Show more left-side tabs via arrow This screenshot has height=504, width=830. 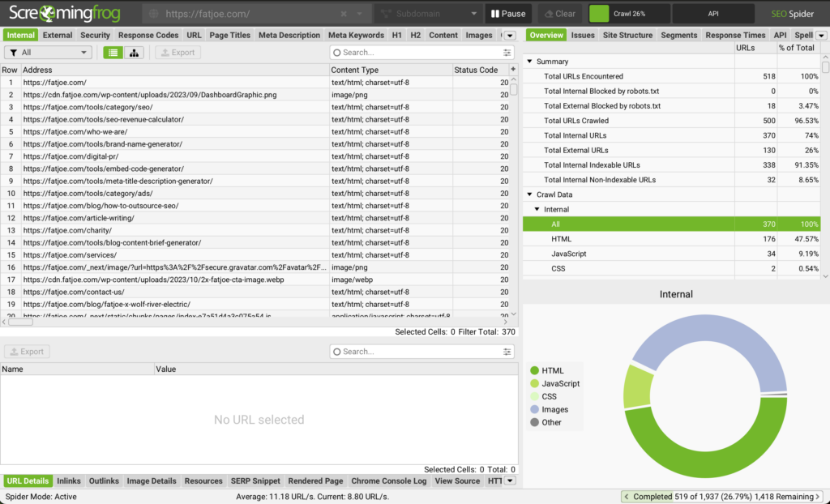[510, 36]
